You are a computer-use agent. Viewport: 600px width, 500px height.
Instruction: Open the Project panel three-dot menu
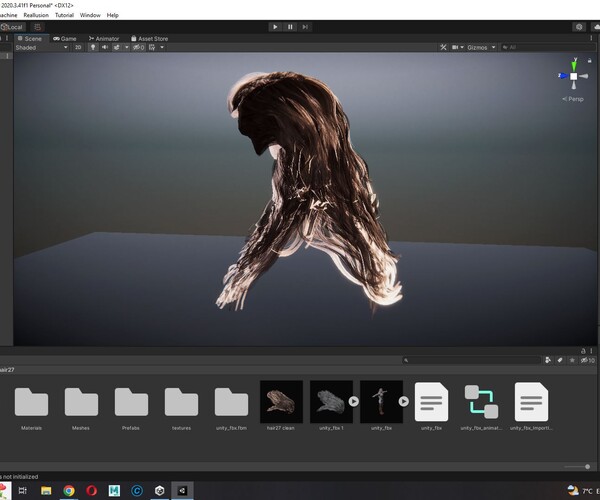(x=591, y=351)
